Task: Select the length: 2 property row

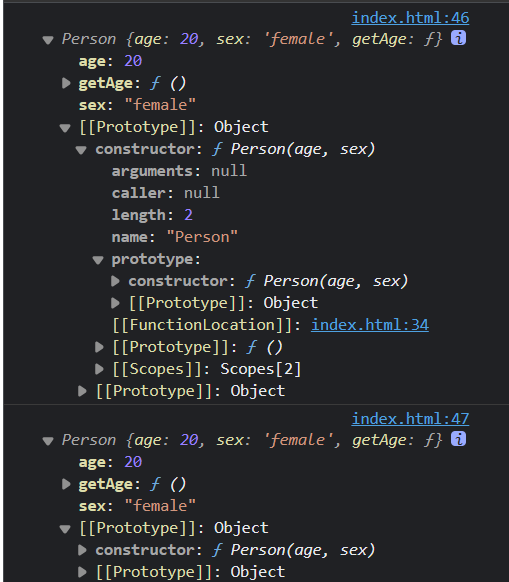Action: pyautogui.click(x=152, y=215)
